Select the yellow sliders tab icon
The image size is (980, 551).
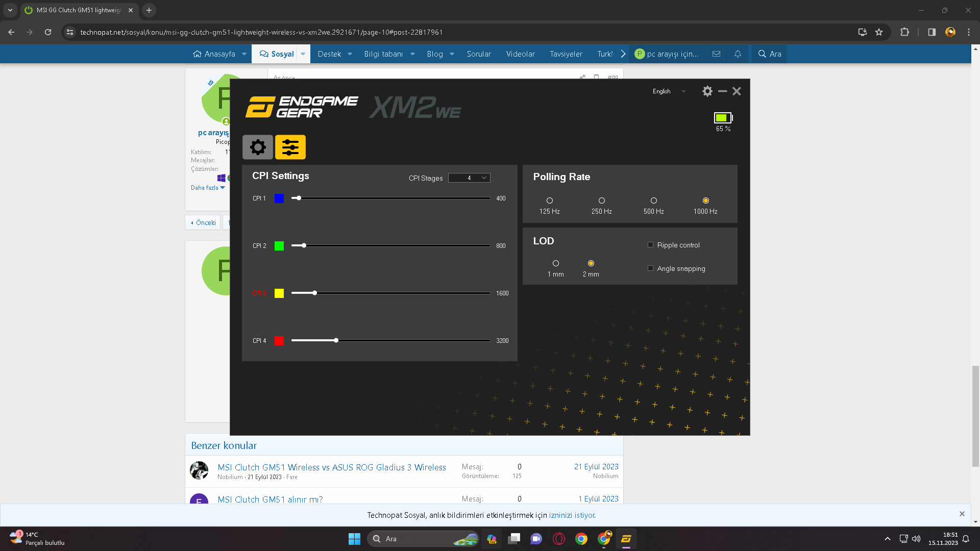pos(290,147)
